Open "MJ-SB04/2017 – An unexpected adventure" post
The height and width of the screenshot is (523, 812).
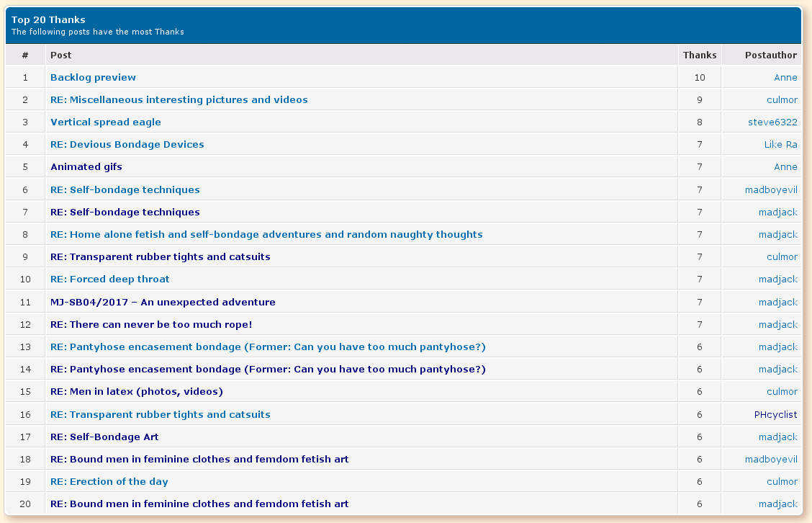[x=163, y=302]
